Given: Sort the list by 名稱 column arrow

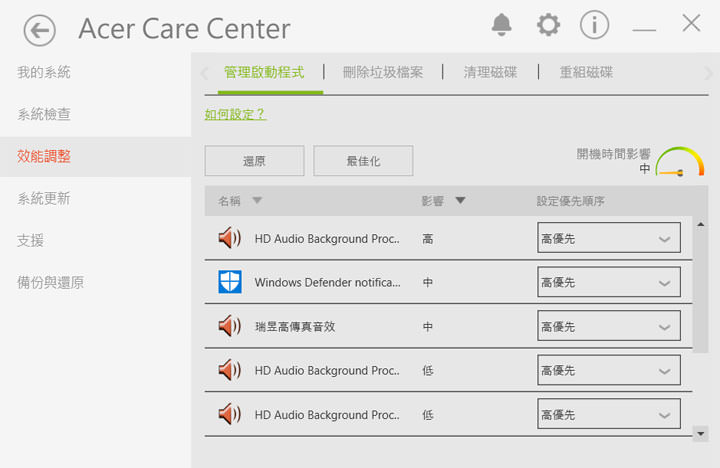Looking at the screenshot, I should 257,201.
